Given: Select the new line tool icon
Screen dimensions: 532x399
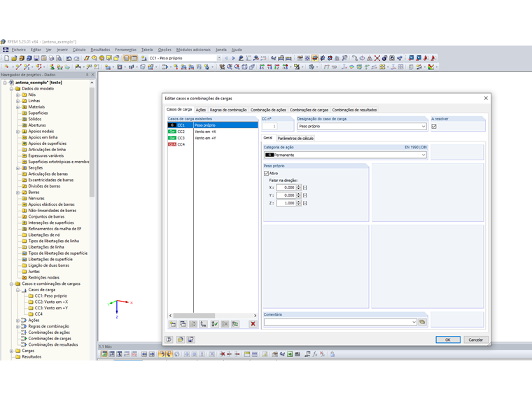Looking at the screenshot, I should 18,67.
